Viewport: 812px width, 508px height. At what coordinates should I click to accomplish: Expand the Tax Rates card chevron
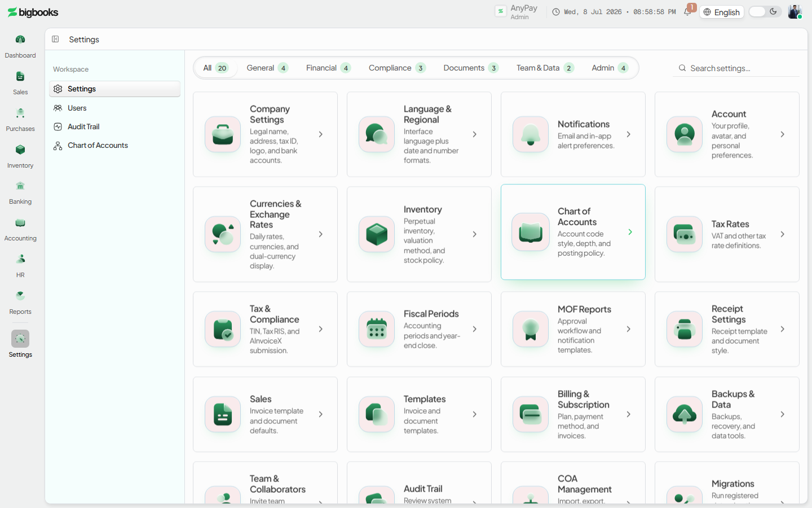pos(783,234)
